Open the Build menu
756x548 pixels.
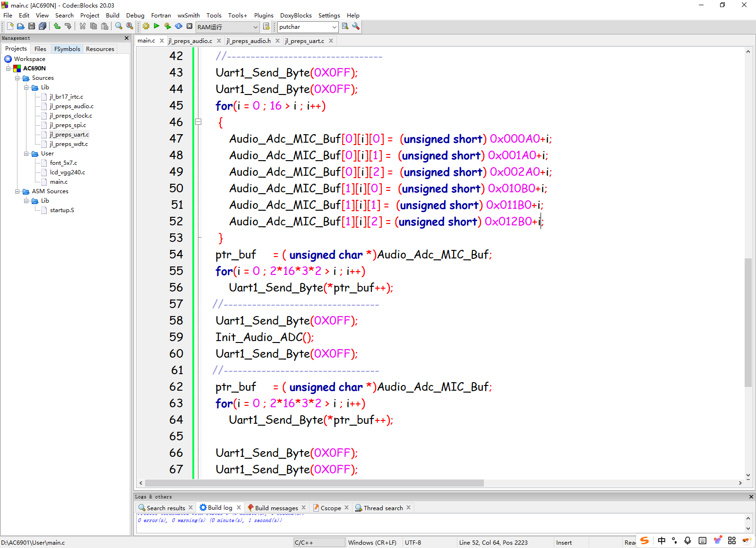click(112, 15)
